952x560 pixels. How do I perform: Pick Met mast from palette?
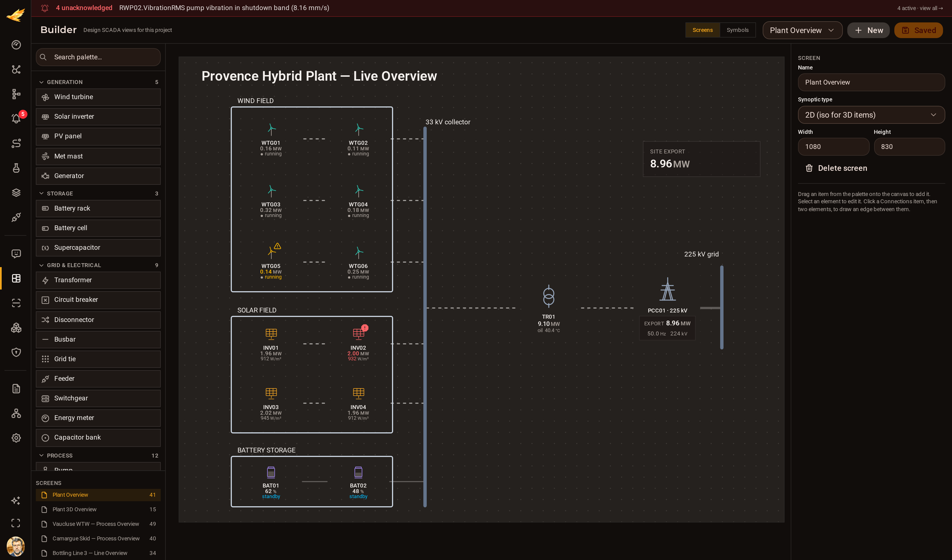98,157
